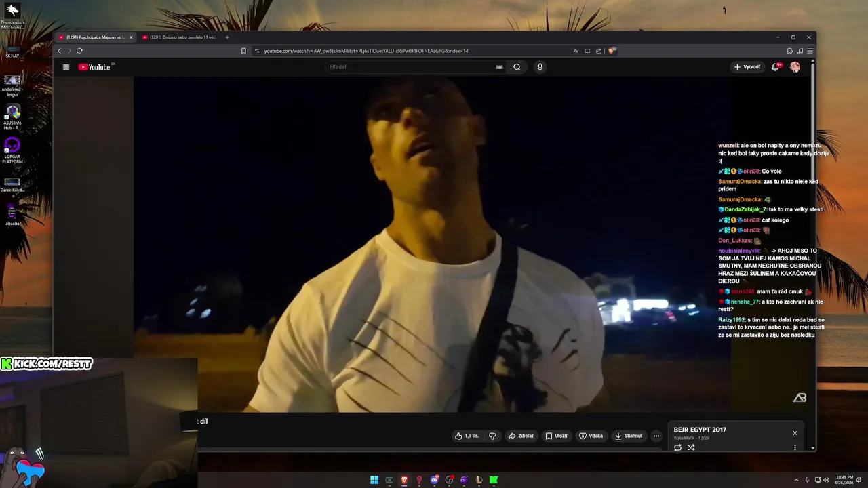Open a new browser tab
This screenshot has height=488, width=868.
[x=227, y=37]
